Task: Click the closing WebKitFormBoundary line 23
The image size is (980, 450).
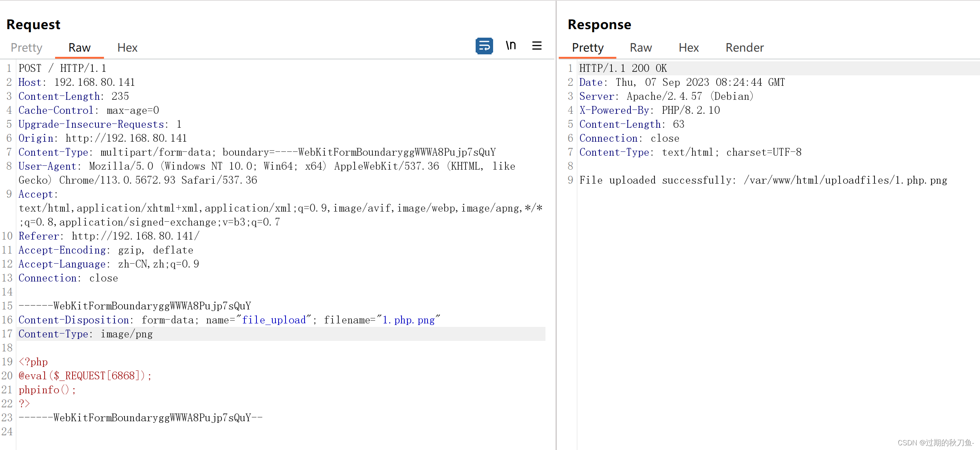Action: click(141, 418)
